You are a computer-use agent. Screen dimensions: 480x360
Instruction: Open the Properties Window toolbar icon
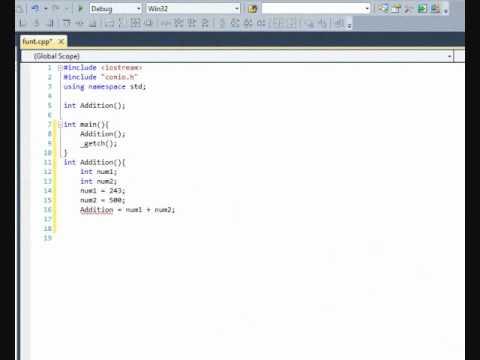coord(396,8)
